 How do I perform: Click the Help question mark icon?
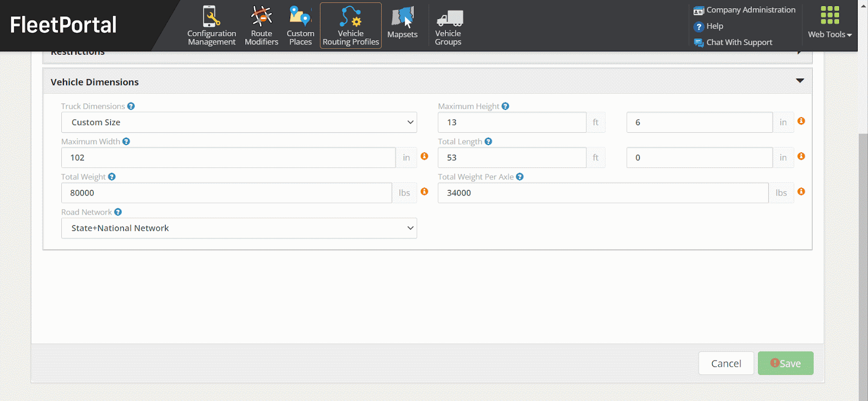[x=699, y=27]
